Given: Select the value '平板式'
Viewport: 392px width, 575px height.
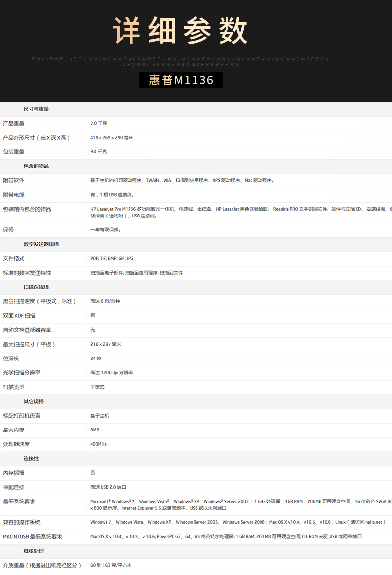Looking at the screenshot, I should [x=97, y=387].
